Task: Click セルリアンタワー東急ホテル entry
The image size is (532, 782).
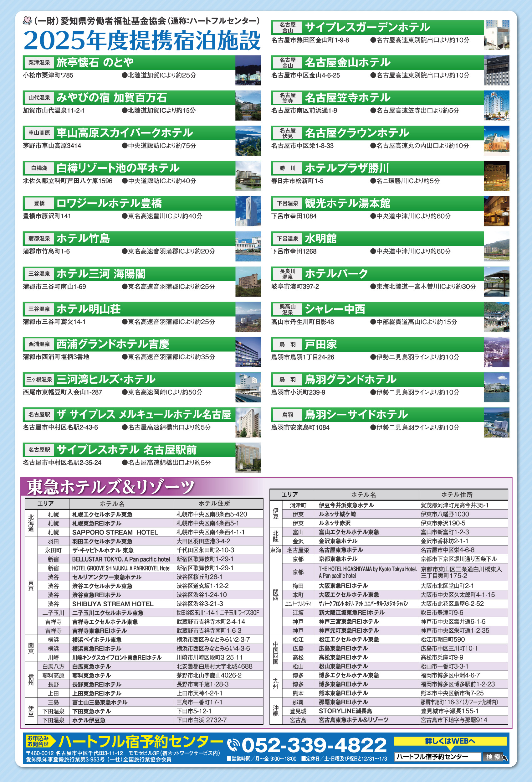Action: (x=107, y=577)
